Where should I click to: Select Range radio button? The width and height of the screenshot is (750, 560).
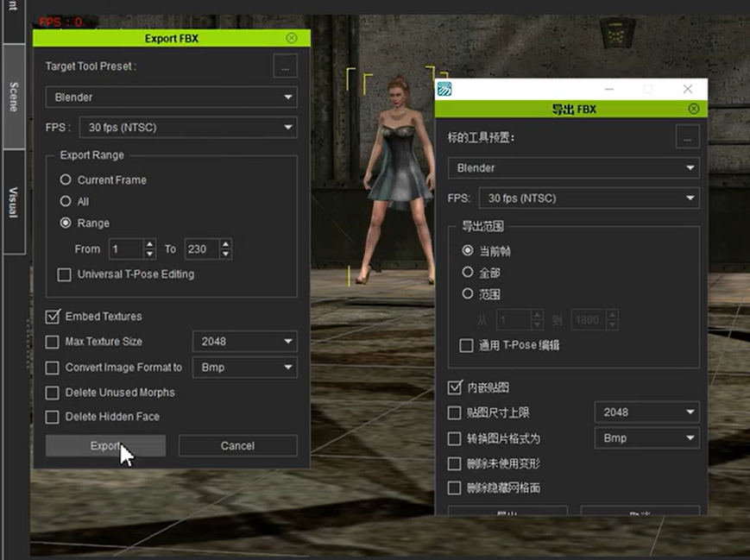tap(66, 223)
